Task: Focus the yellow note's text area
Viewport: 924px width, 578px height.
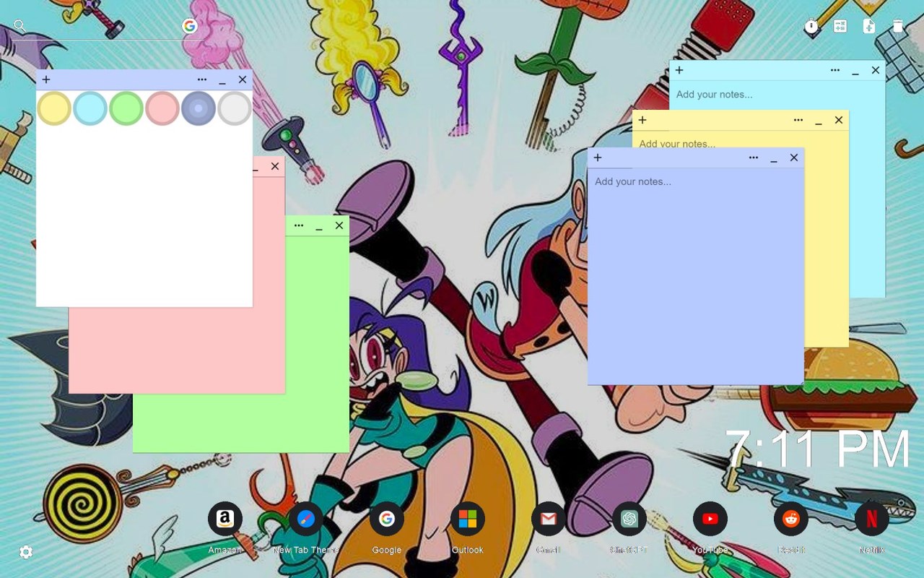Action: (741, 140)
